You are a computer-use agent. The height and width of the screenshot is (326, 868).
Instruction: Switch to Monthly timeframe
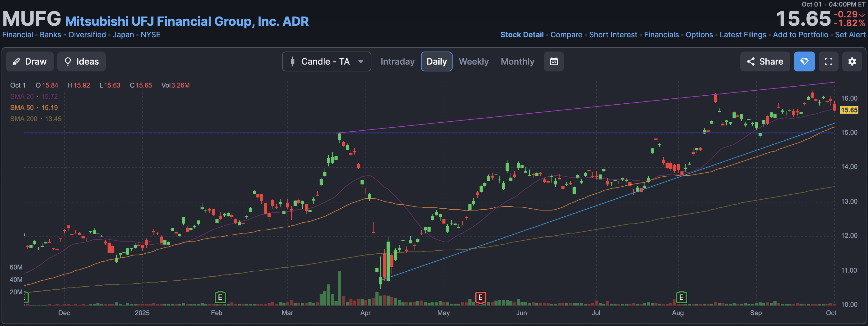click(518, 61)
